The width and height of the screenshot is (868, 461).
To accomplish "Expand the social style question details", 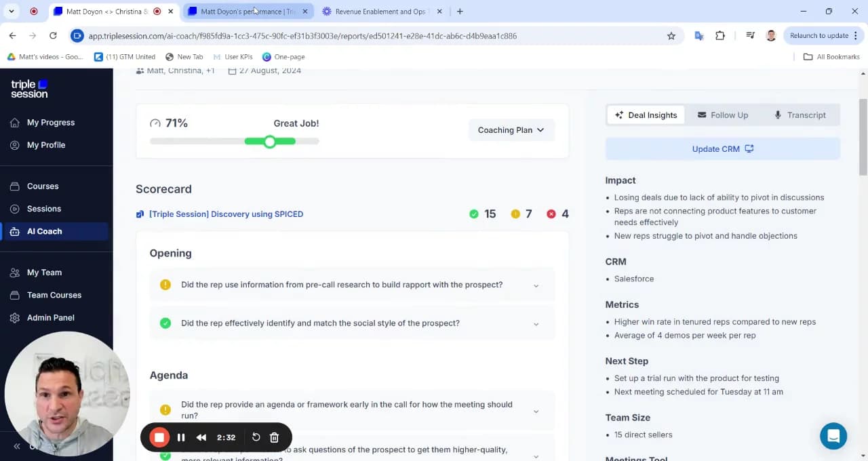I will [536, 324].
